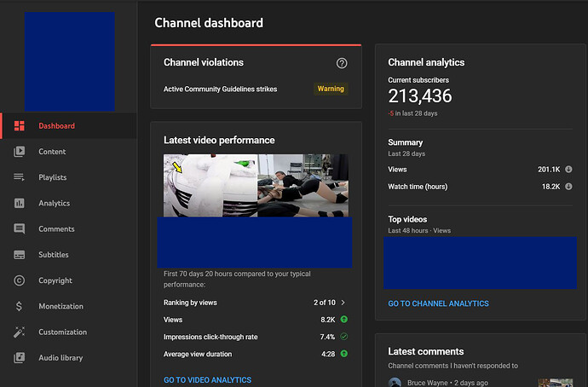Open the latest video thumbnail
Image resolution: width=588 pixels, height=387 pixels.
[256, 185]
